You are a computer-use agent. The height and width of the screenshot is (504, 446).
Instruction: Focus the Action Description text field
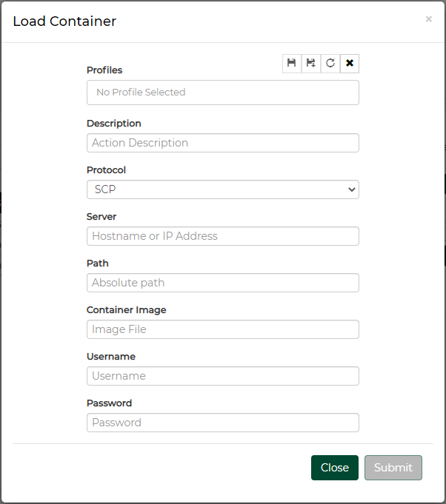tap(222, 143)
